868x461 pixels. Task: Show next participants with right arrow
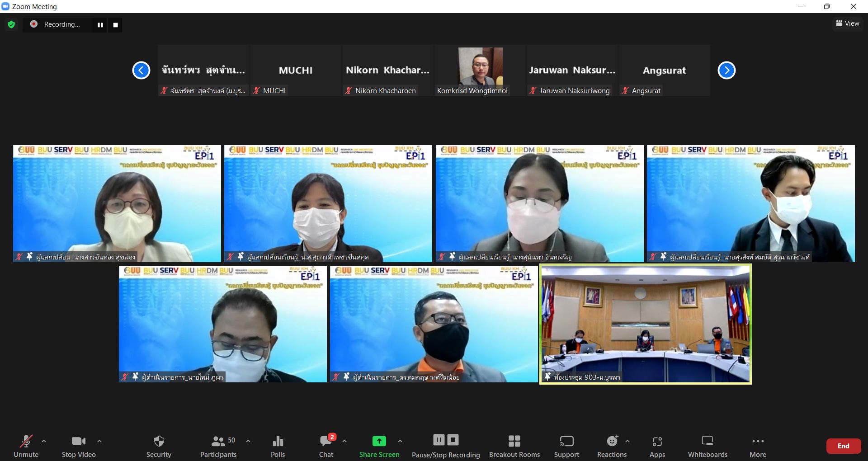726,71
